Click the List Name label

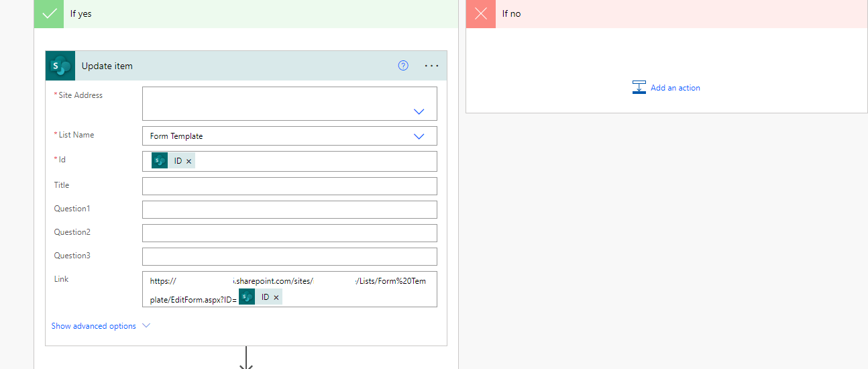click(76, 135)
